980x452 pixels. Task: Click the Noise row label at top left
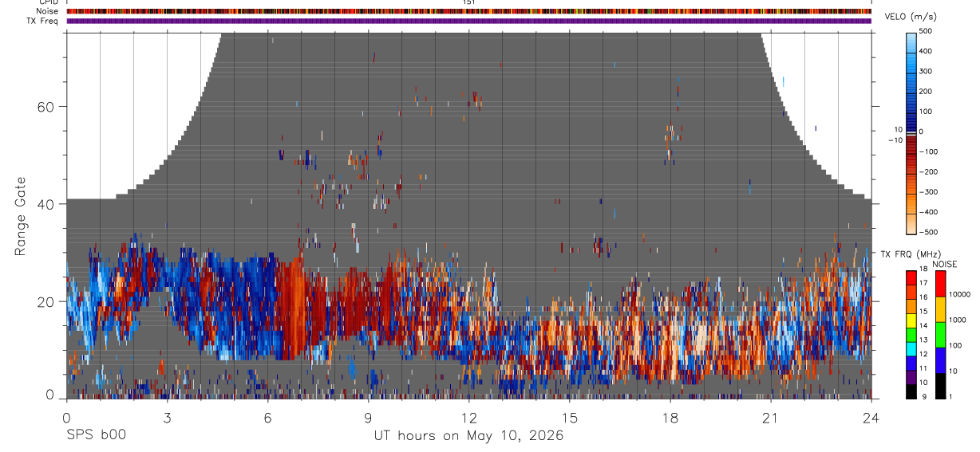click(47, 11)
